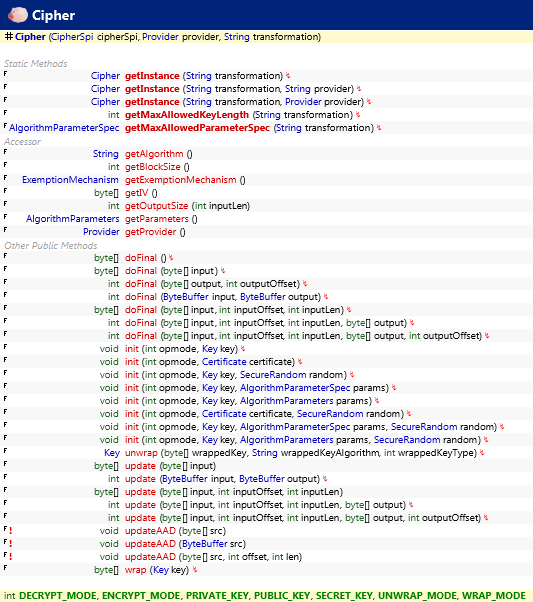Open CipherSpi type in the constructor
This screenshot has height=602, width=533.
(72, 37)
